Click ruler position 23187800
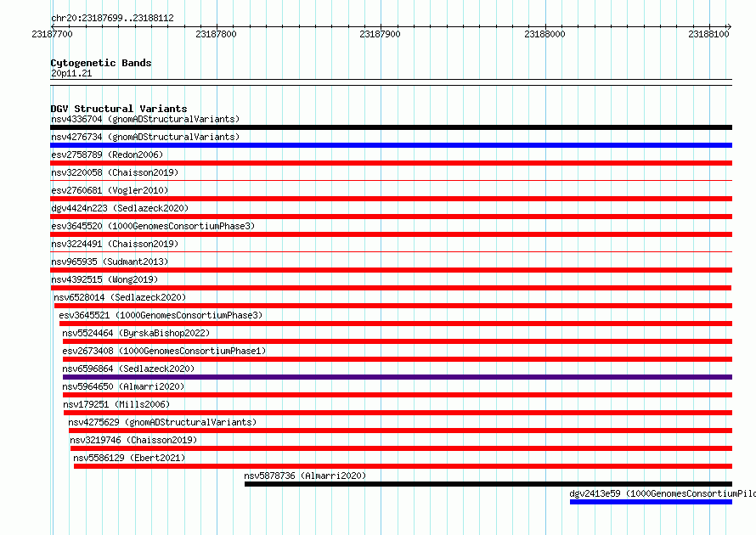The image size is (756, 535). (x=216, y=34)
